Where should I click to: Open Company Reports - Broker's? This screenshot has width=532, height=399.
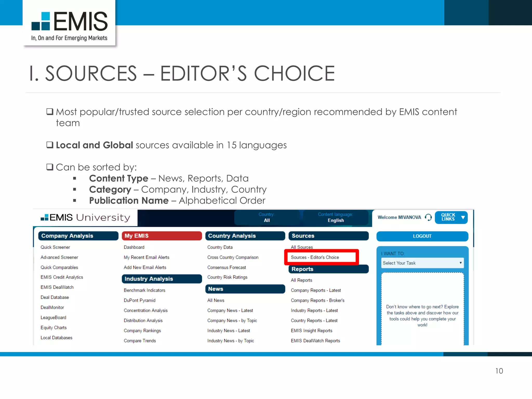click(318, 300)
